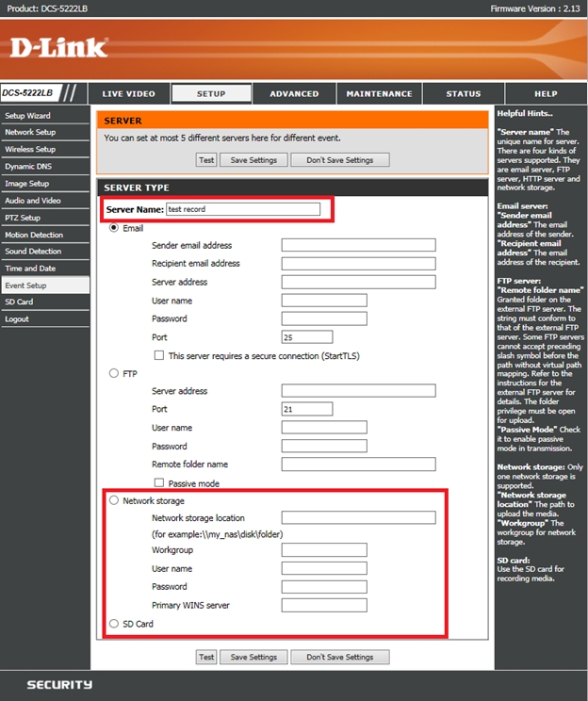The height and width of the screenshot is (701, 588).
Task: Click the Network storage location field
Action: [x=358, y=517]
